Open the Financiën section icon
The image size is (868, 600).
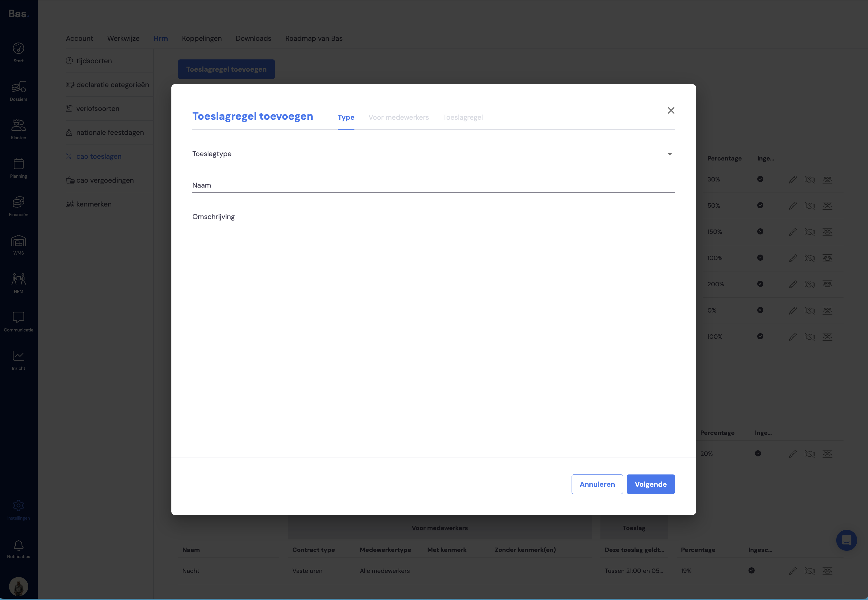18,202
